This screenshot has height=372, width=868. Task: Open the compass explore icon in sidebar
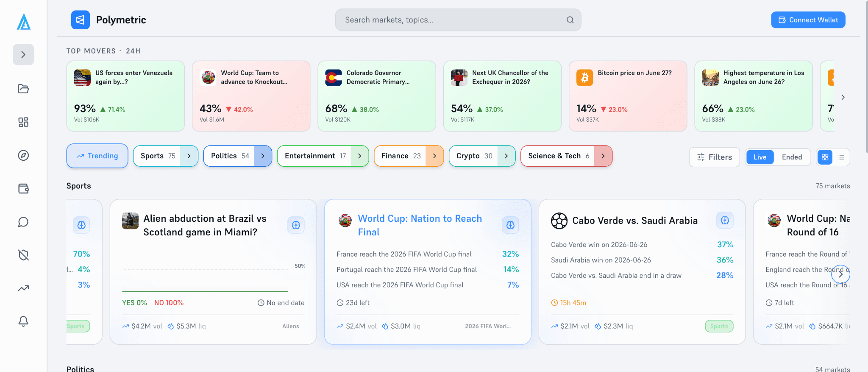[23, 155]
